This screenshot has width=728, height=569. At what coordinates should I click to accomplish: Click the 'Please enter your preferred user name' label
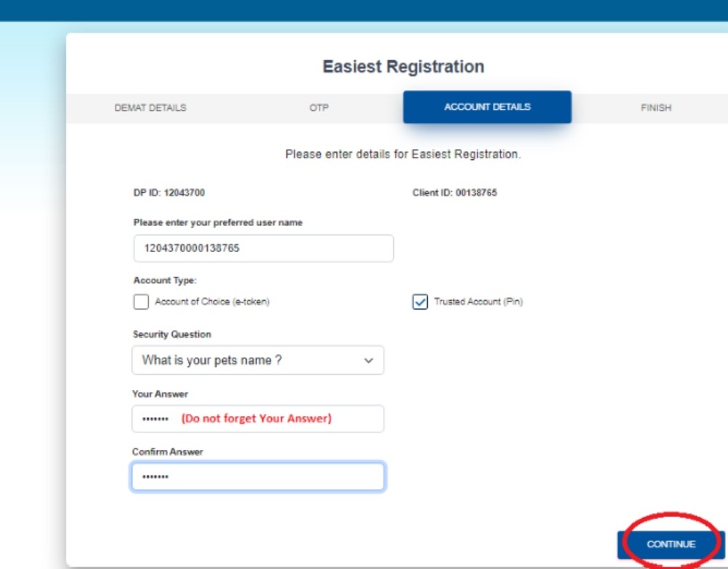[218, 223]
